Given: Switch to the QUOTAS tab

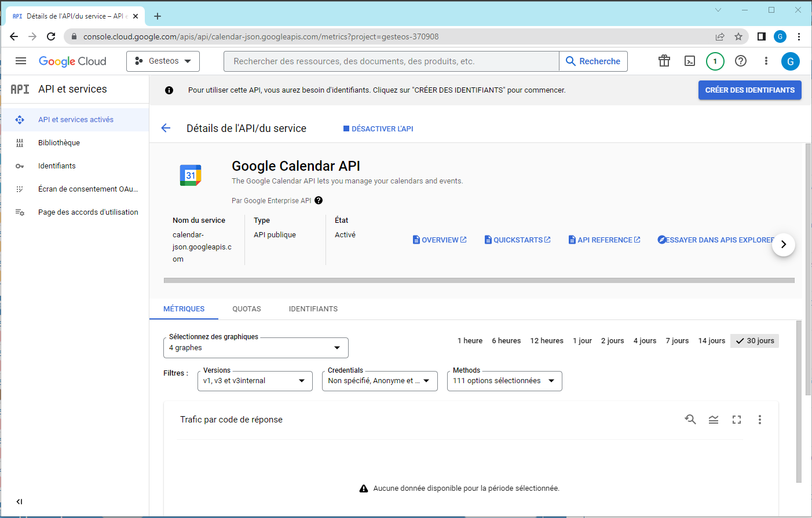Looking at the screenshot, I should [247, 309].
